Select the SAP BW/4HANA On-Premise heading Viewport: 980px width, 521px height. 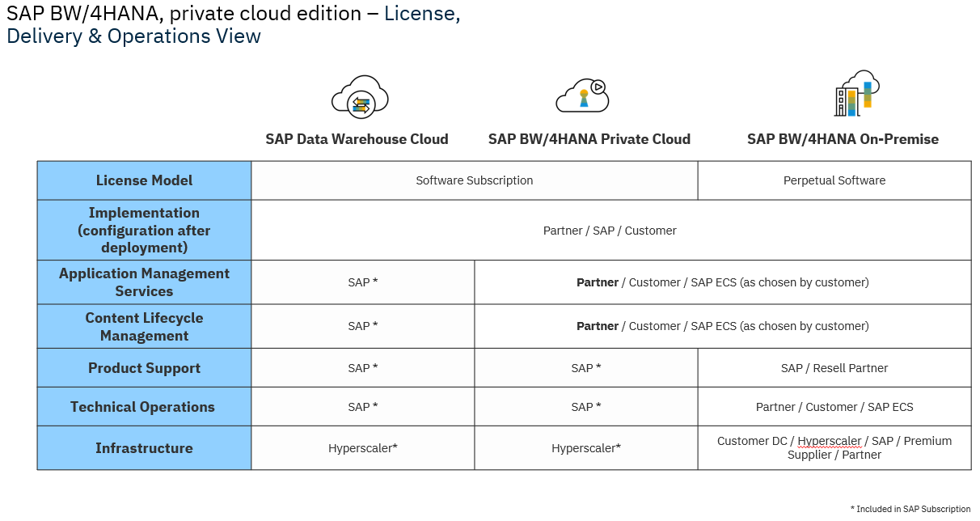(843, 139)
